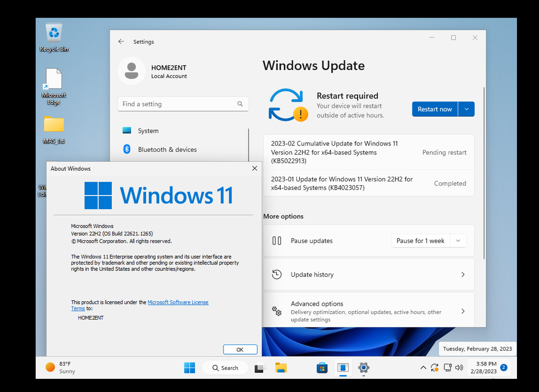Image resolution: width=539 pixels, height=392 pixels.
Task: Click the volume speaker tray icon
Action: coord(459,367)
